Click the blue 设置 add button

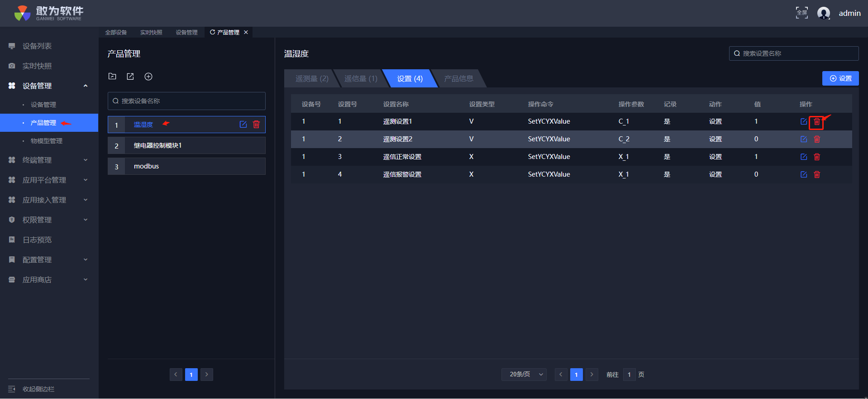[x=840, y=78]
